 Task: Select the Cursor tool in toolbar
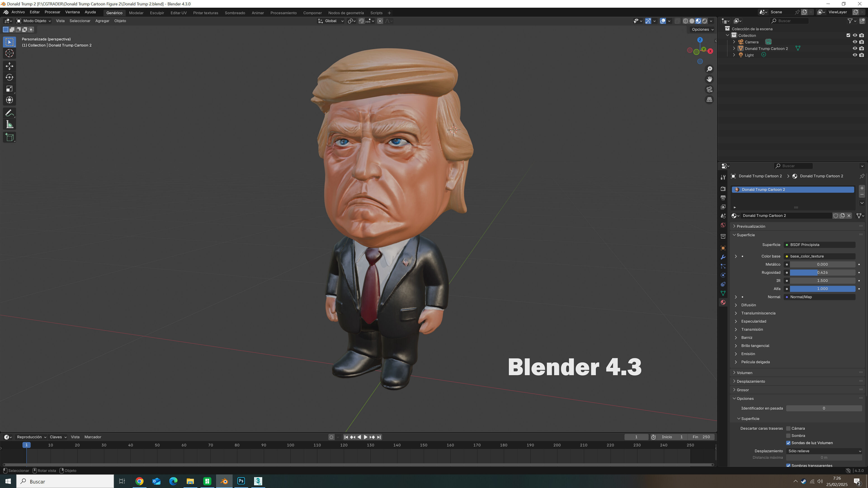tap(9, 53)
